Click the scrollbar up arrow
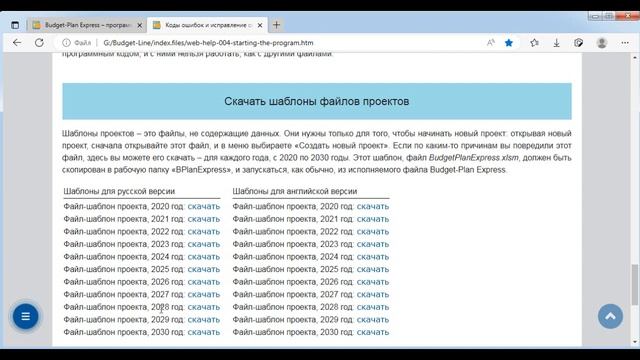 coord(635,58)
